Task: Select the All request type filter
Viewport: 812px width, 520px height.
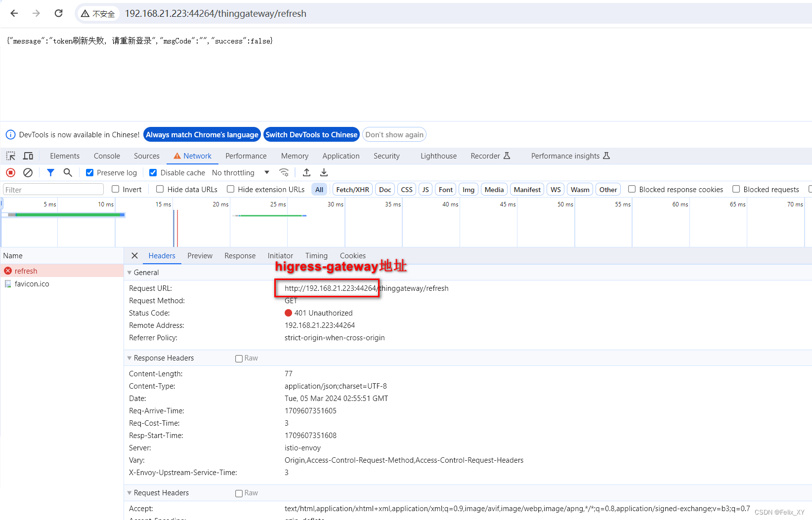Action: click(x=319, y=190)
